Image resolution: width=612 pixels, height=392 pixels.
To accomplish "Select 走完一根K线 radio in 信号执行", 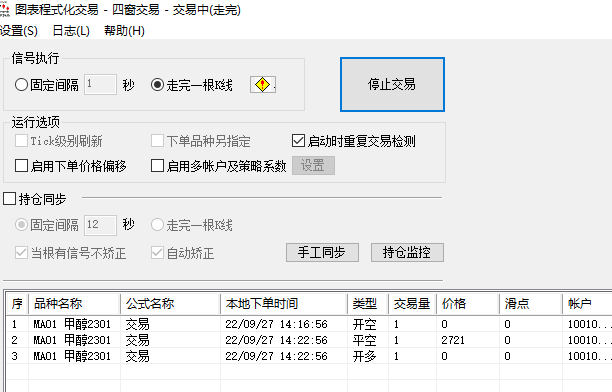I will click(x=157, y=85).
